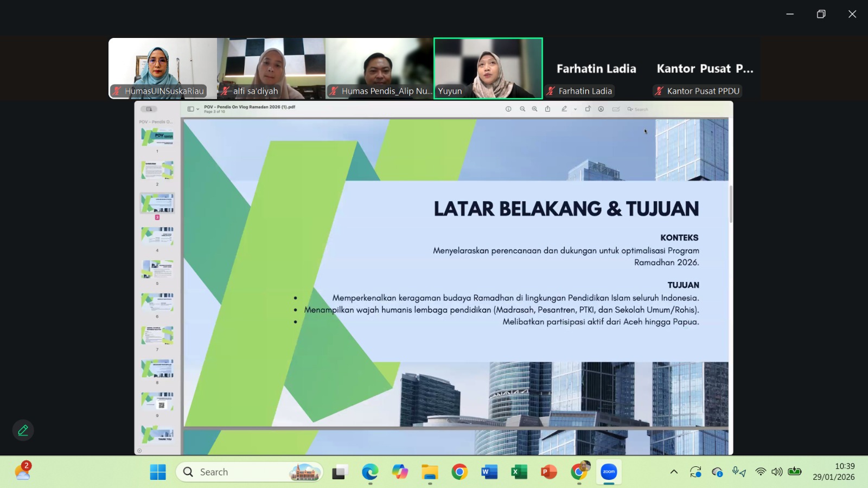Expand the markup pen dropdown arrow
868x488 pixels.
click(x=575, y=110)
